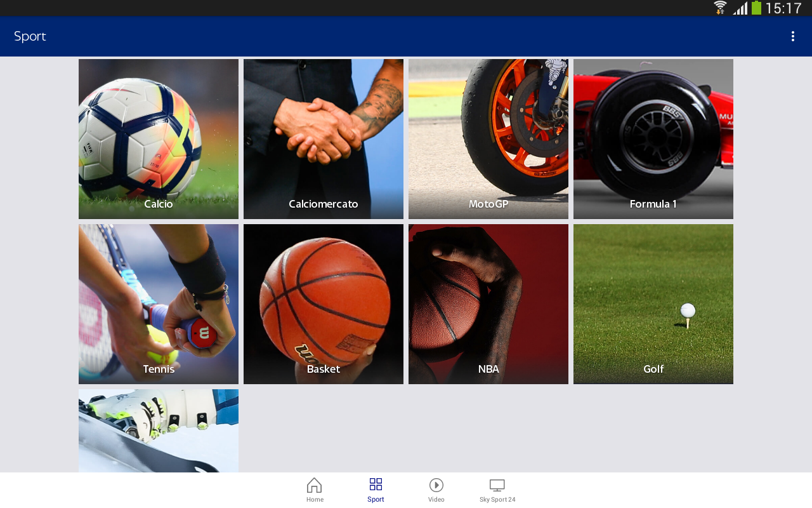Open the Calcio category tile
Image resolution: width=812 pixels, height=508 pixels.
click(159, 139)
